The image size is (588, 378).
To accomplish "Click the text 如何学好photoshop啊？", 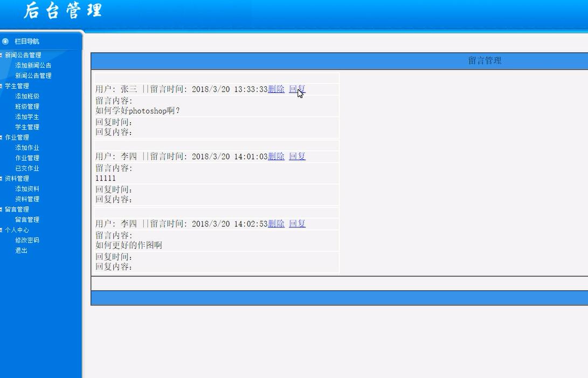I will [x=137, y=111].
